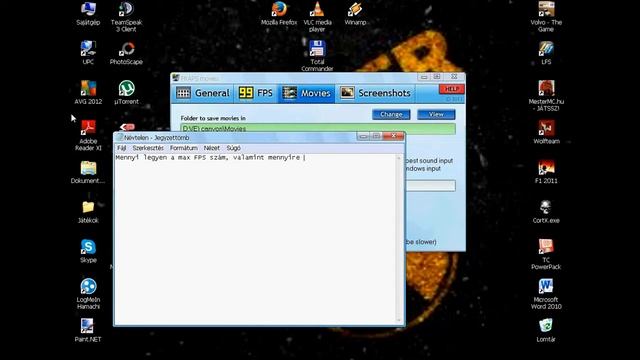
Task: Open the Fájl menu in Notepad
Action: (122, 148)
